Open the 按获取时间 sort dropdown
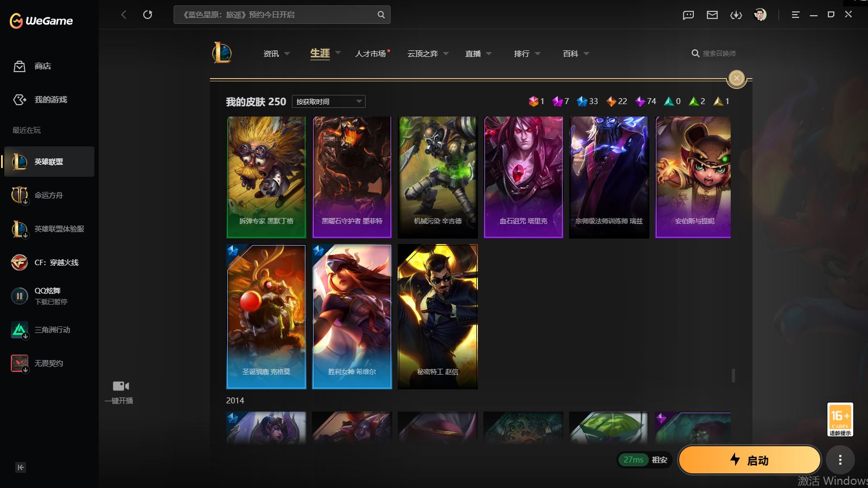The image size is (868, 488). click(329, 101)
